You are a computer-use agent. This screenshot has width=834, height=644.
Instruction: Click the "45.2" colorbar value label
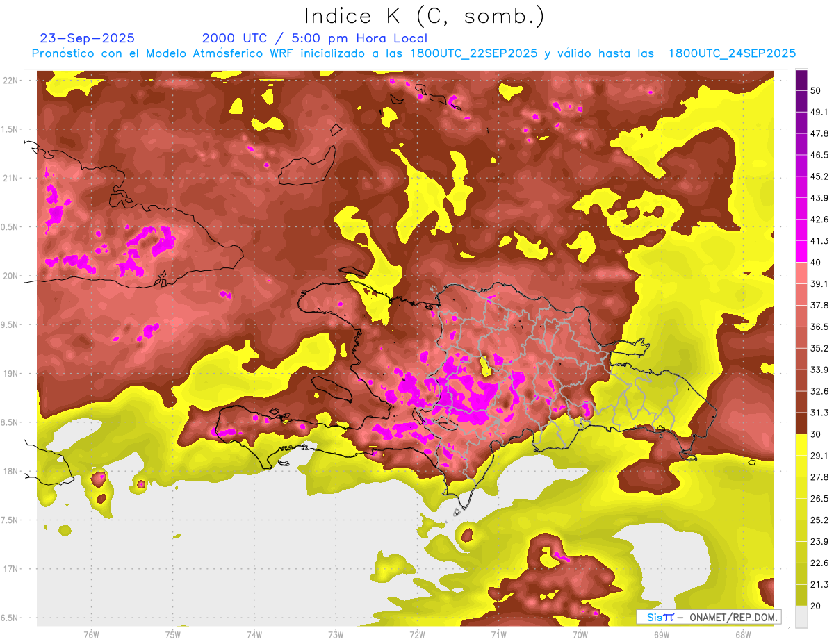(819, 176)
